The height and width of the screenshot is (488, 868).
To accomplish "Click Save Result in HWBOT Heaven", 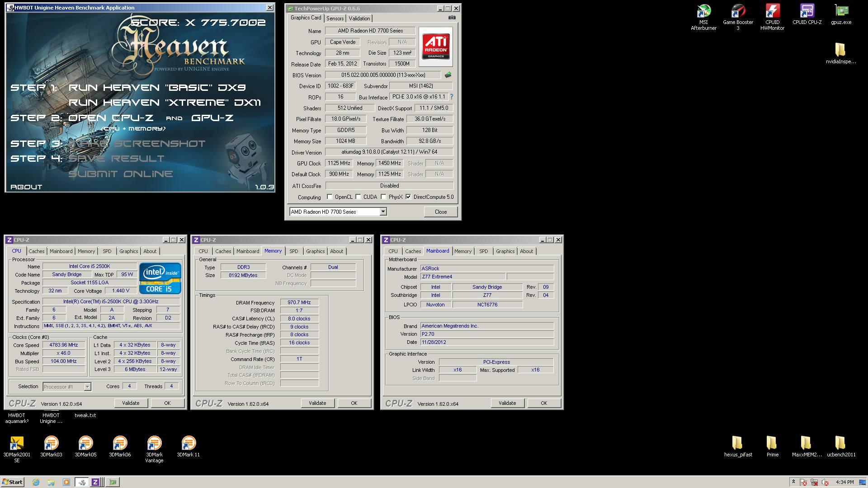I will pyautogui.click(x=116, y=159).
